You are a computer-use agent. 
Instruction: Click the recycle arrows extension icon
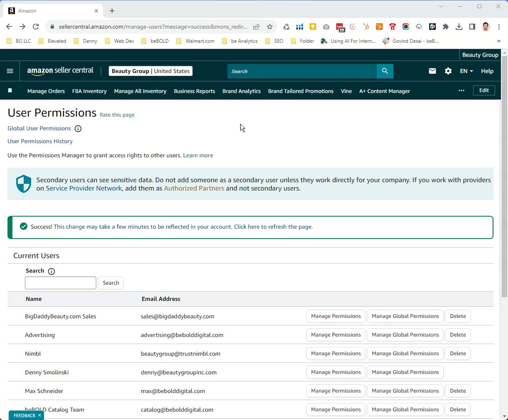point(286,27)
